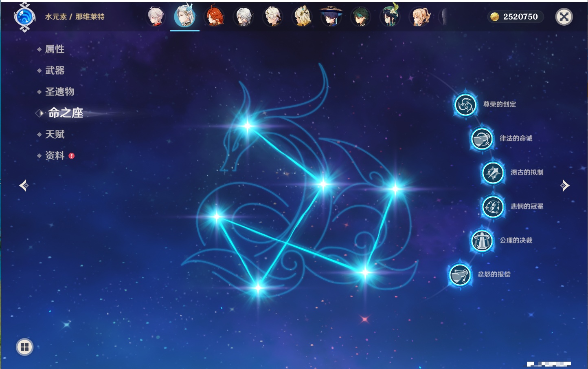Go to next character with right arrow
Viewport: 588px width, 369px height.
tap(565, 186)
